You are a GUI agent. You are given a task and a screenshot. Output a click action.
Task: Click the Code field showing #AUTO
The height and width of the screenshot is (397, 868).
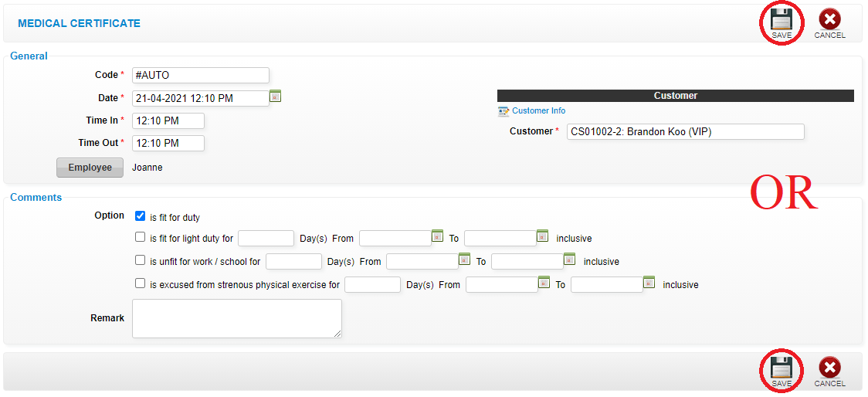click(200, 75)
